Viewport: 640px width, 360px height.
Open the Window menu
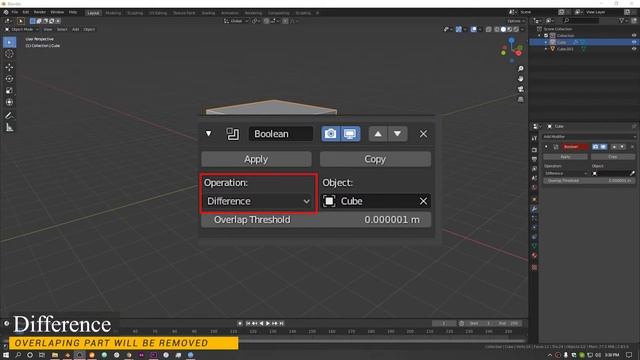click(57, 12)
